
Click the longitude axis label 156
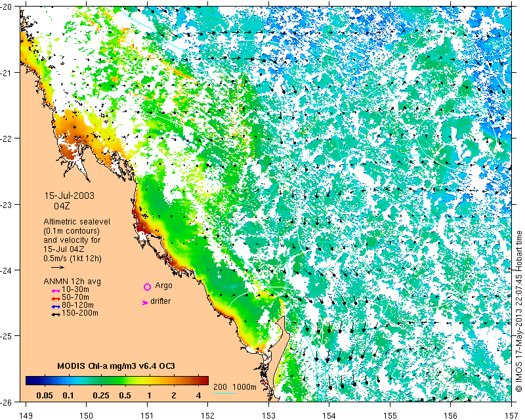coord(451,415)
